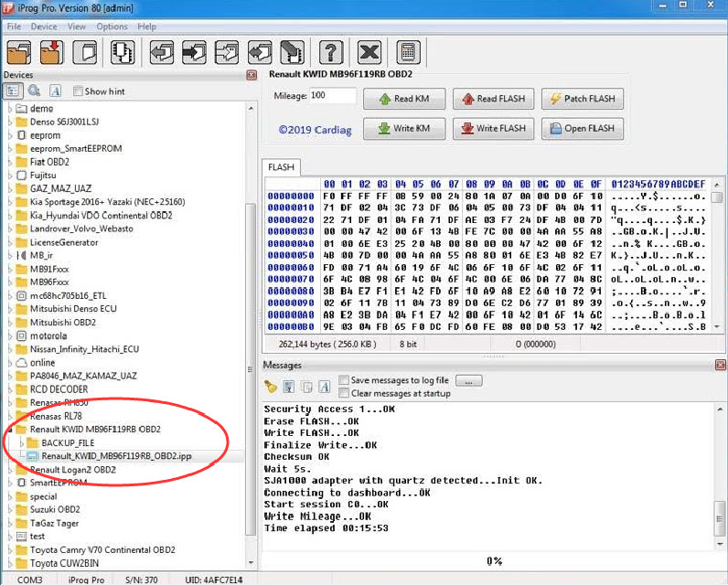Check Clear messages at startup
728x585 pixels.
pyautogui.click(x=344, y=393)
